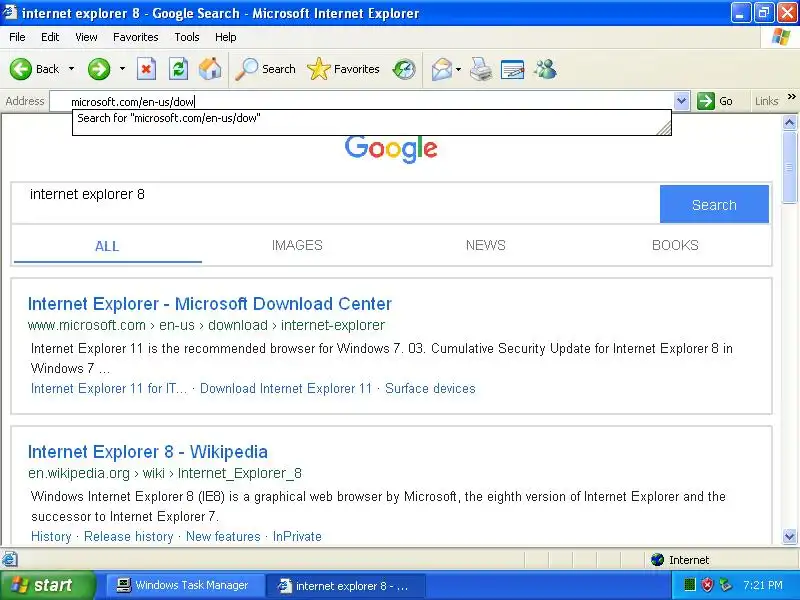Open the Forward history dropdown arrow

click(122, 68)
